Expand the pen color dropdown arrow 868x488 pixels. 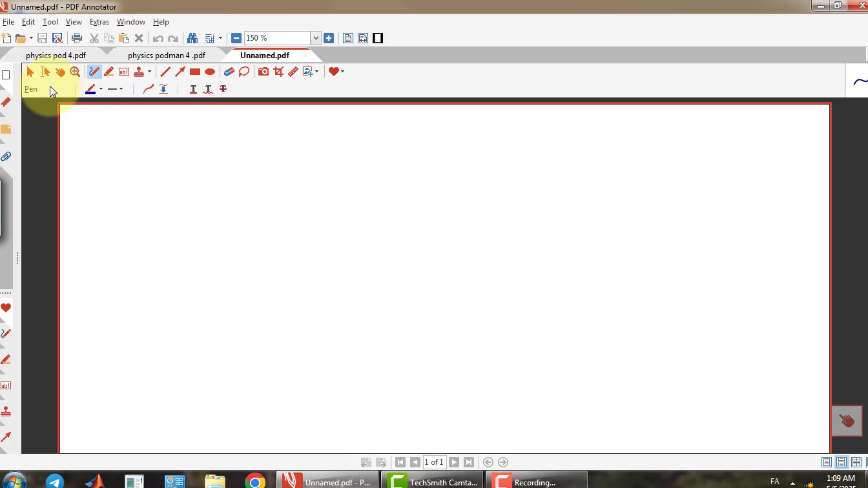pyautogui.click(x=101, y=89)
